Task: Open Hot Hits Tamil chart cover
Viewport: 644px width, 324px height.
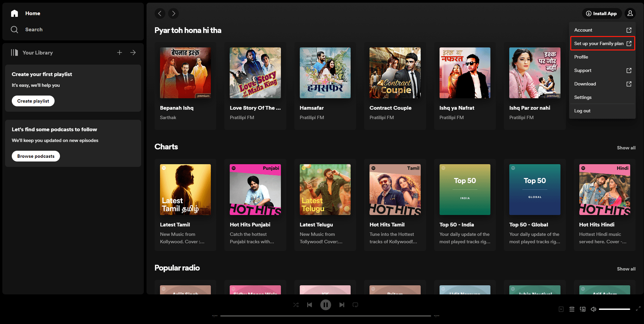Action: (x=395, y=189)
